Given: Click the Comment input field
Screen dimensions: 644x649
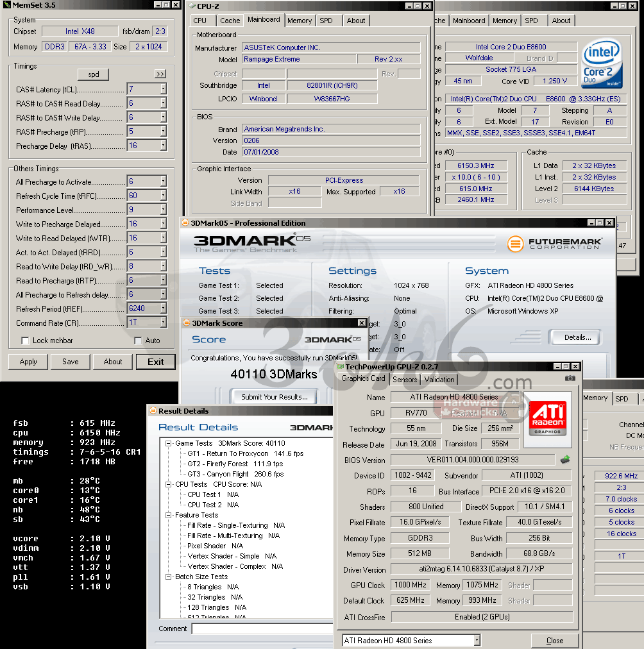Looking at the screenshot, I should click(x=262, y=628).
